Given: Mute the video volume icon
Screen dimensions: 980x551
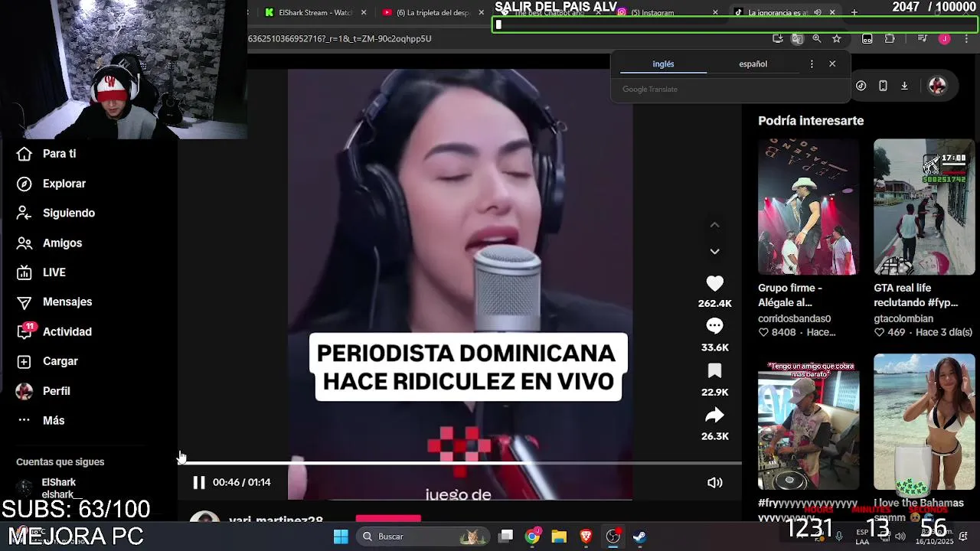Looking at the screenshot, I should pyautogui.click(x=714, y=482).
